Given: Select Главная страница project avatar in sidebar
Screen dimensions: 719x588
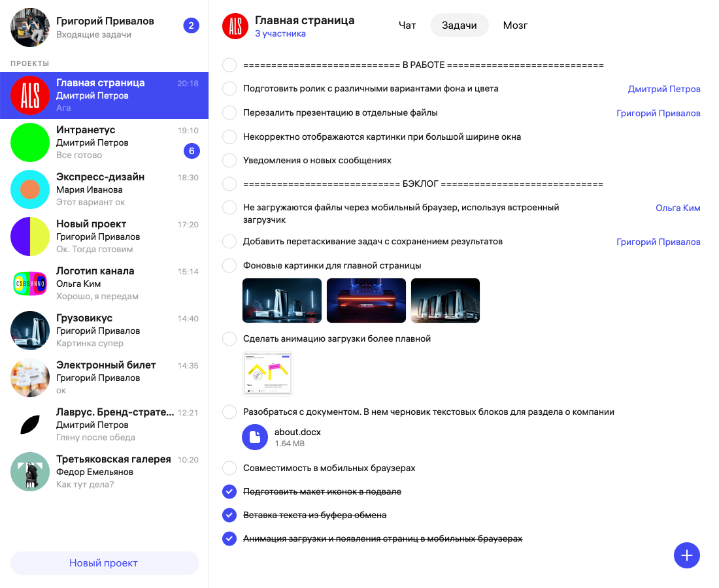Looking at the screenshot, I should (30, 95).
